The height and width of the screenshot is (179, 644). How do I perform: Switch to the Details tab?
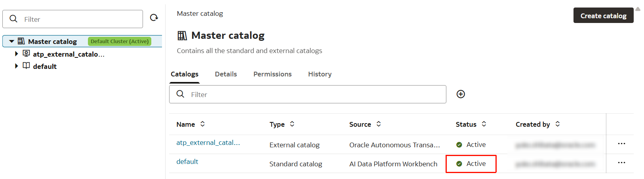226,74
